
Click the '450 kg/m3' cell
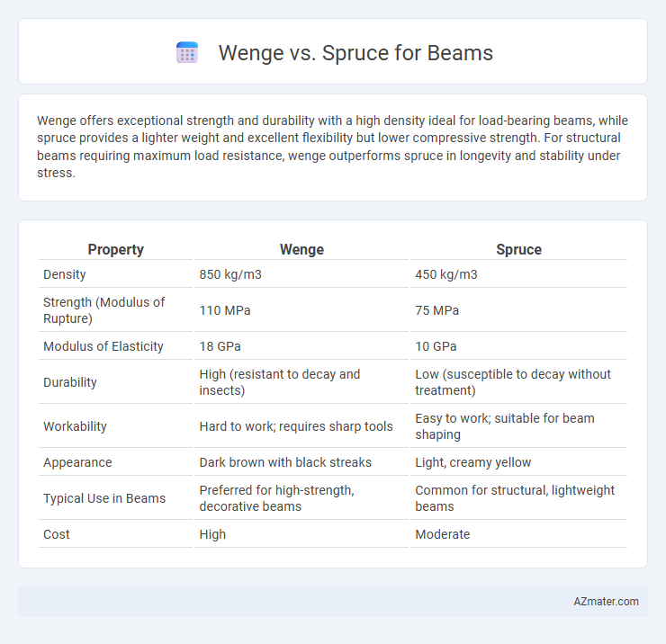(x=446, y=274)
